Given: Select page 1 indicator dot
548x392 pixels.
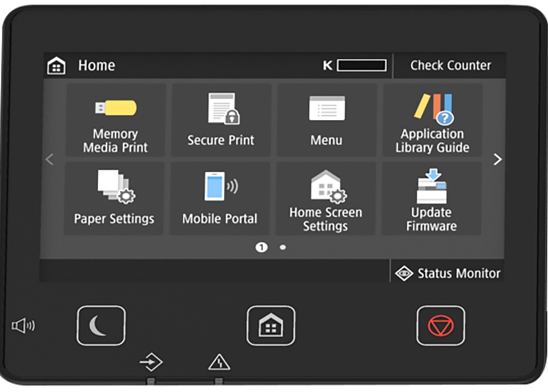Looking at the screenshot, I should click(x=261, y=247).
